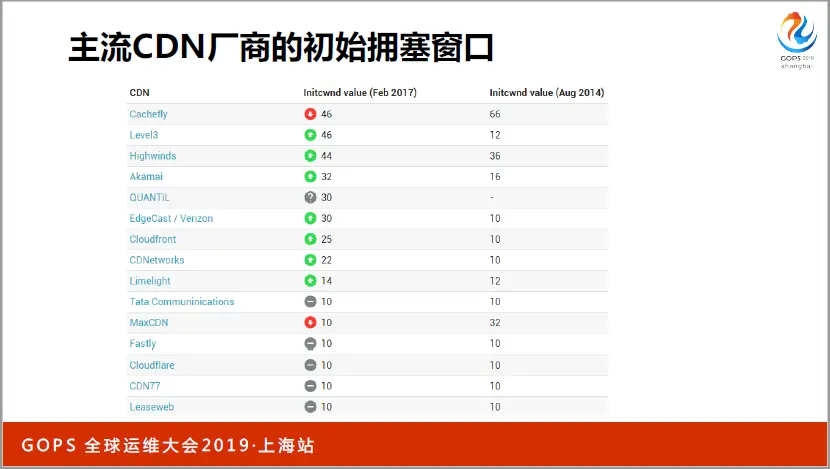Select the 2017 value 44 for Highwinds

[327, 156]
